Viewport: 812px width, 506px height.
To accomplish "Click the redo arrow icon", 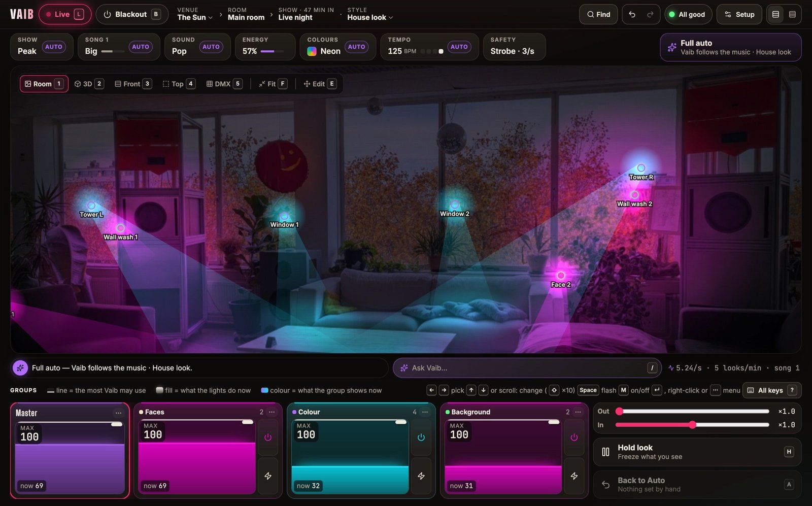I will pos(650,14).
